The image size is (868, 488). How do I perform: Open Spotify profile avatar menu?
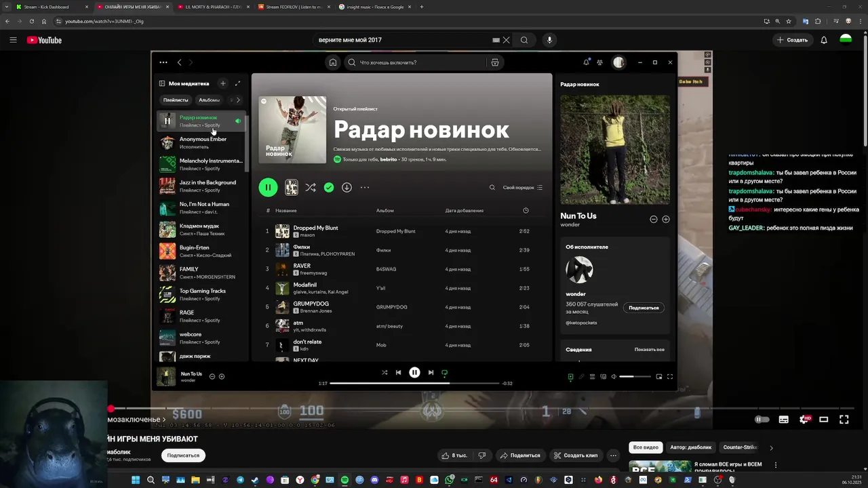[x=618, y=62]
